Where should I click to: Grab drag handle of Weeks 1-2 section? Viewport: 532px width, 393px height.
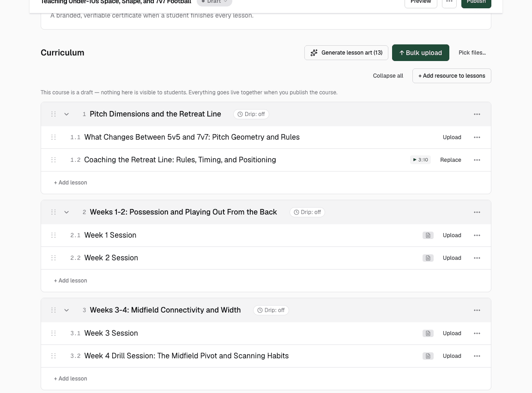[53, 212]
